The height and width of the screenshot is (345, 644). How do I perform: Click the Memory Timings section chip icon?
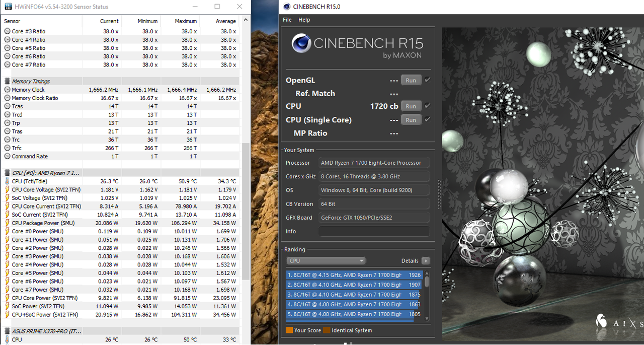point(7,81)
